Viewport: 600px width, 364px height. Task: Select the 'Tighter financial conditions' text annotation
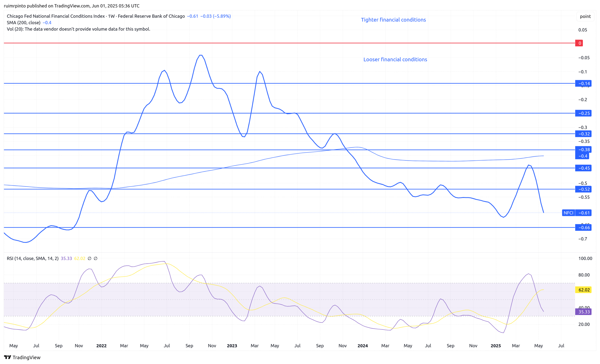click(393, 20)
